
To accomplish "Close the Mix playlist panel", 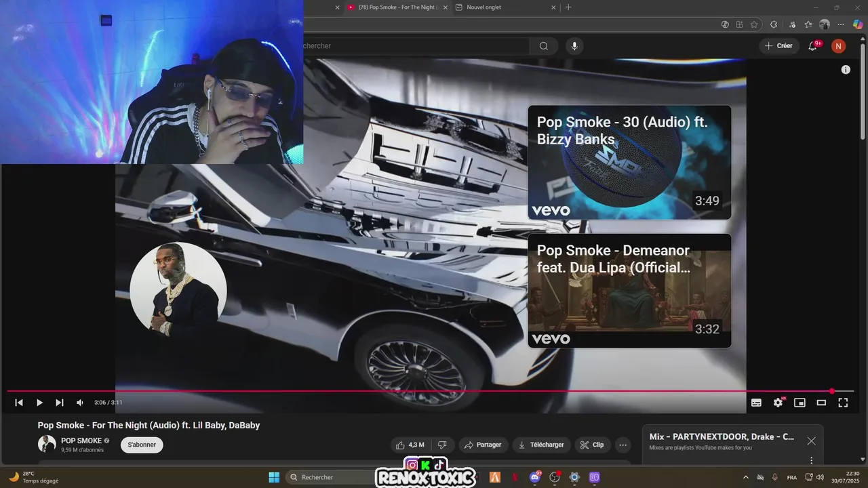I will click(x=811, y=441).
